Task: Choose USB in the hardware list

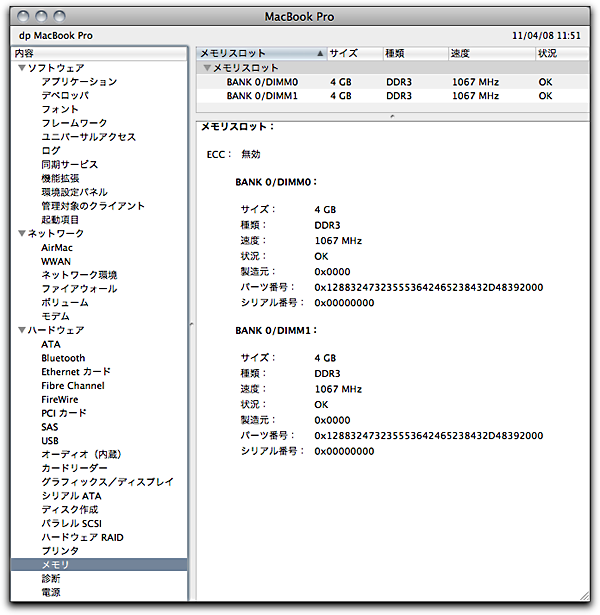Action: 50,440
